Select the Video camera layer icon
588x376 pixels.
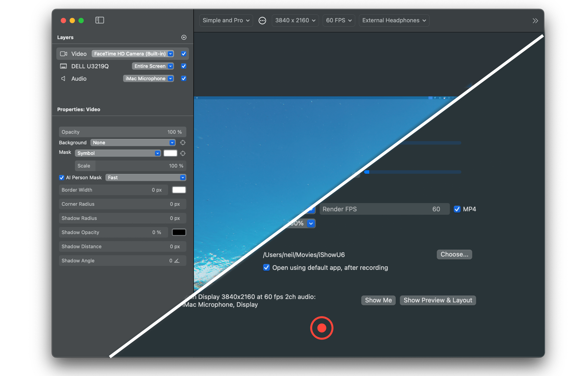(64, 54)
